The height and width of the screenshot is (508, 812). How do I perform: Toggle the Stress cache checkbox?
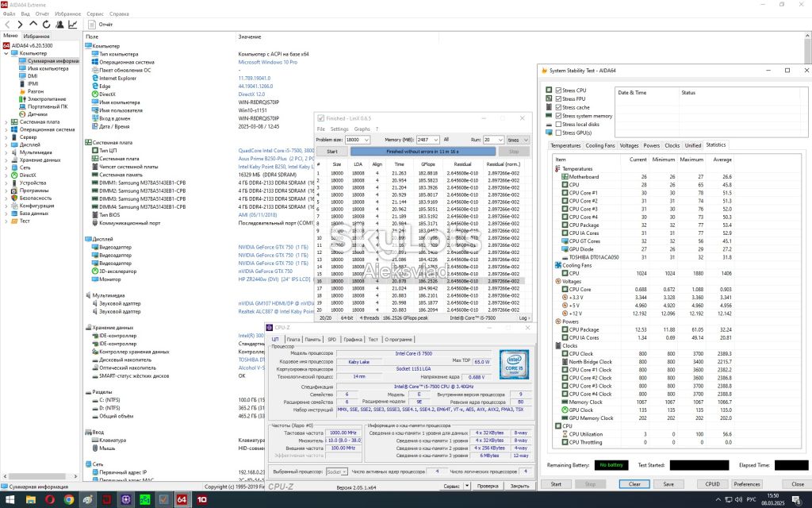coord(558,107)
